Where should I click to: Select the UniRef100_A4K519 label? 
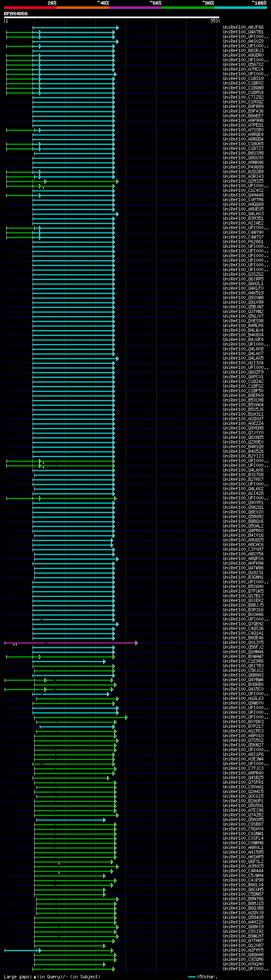coord(243,293)
